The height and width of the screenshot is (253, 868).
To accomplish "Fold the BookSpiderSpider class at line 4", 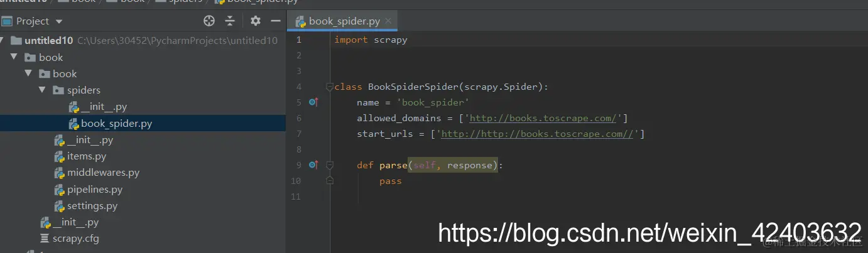I will click(x=329, y=87).
